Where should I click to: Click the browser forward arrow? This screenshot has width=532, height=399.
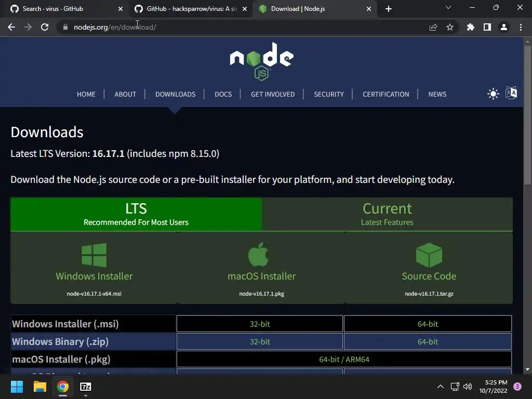28,27
